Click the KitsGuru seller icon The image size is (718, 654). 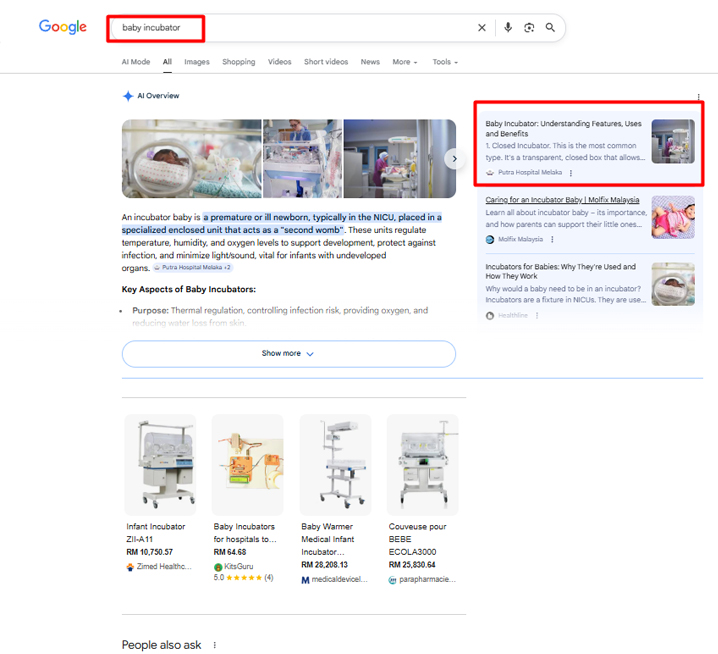[218, 567]
